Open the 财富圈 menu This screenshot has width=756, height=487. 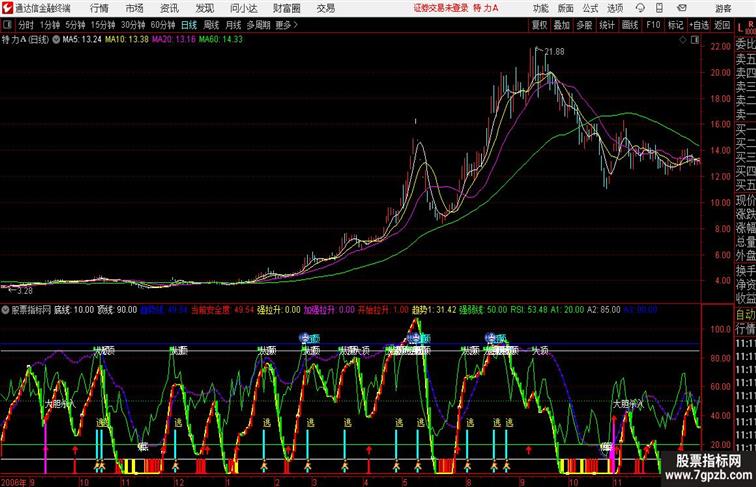(286, 8)
